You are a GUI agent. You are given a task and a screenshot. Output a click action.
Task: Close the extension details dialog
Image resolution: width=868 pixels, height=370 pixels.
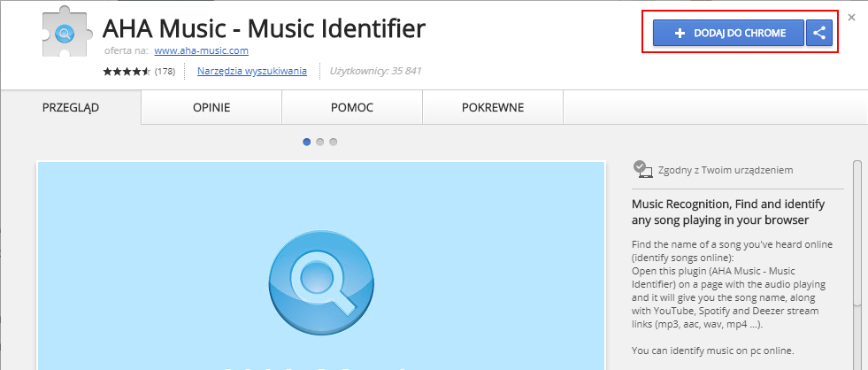(851, 17)
